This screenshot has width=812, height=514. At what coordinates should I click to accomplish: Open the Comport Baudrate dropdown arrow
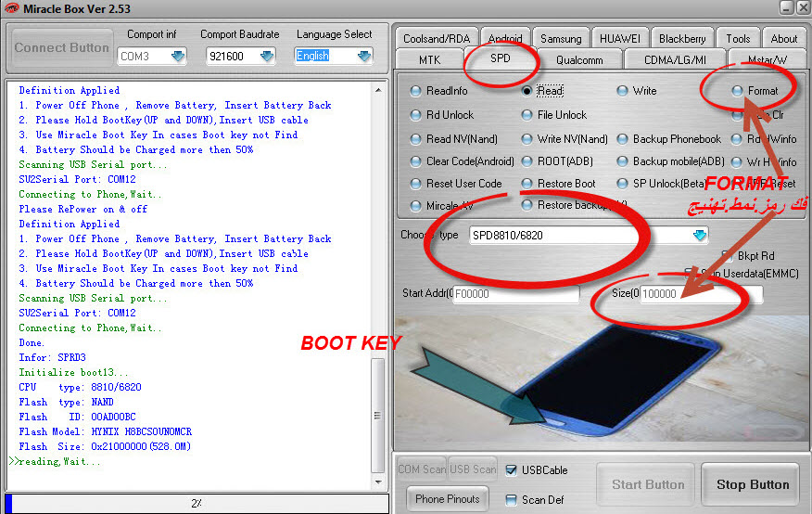click(267, 56)
